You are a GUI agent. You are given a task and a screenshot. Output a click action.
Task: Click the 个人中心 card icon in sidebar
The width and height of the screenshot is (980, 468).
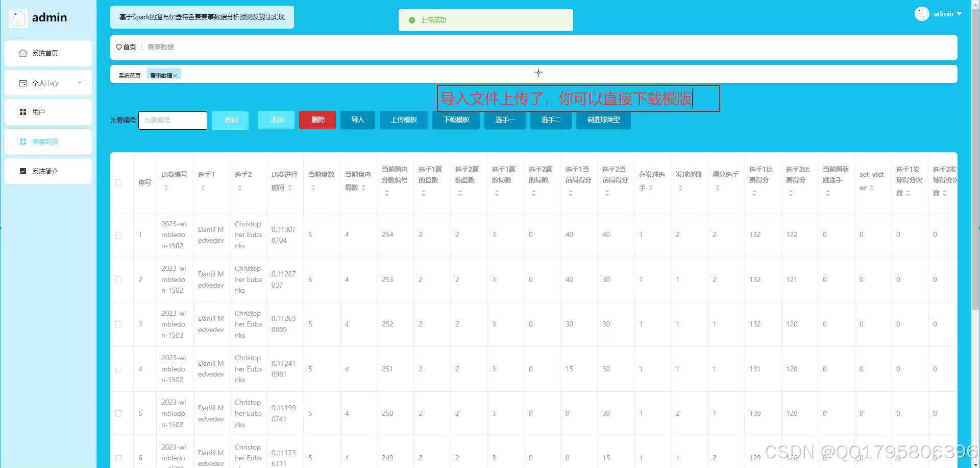click(x=22, y=82)
